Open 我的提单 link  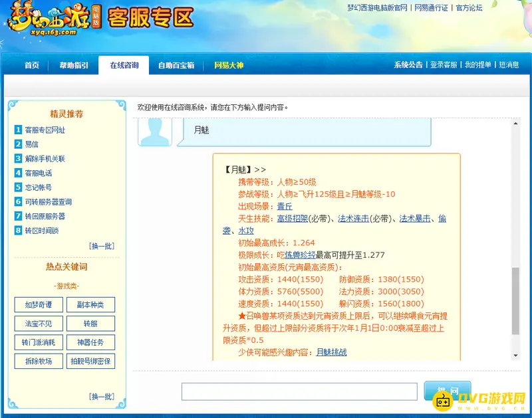(x=478, y=64)
